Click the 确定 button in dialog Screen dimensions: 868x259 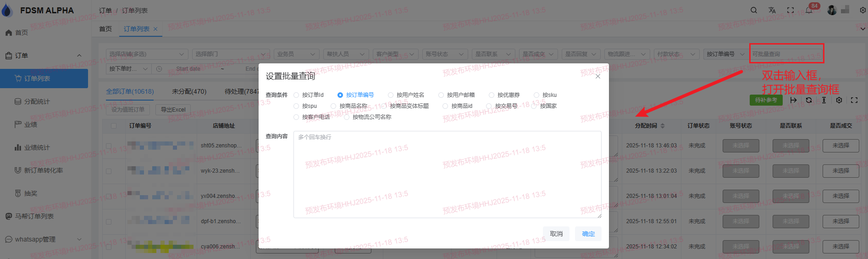[588, 234]
